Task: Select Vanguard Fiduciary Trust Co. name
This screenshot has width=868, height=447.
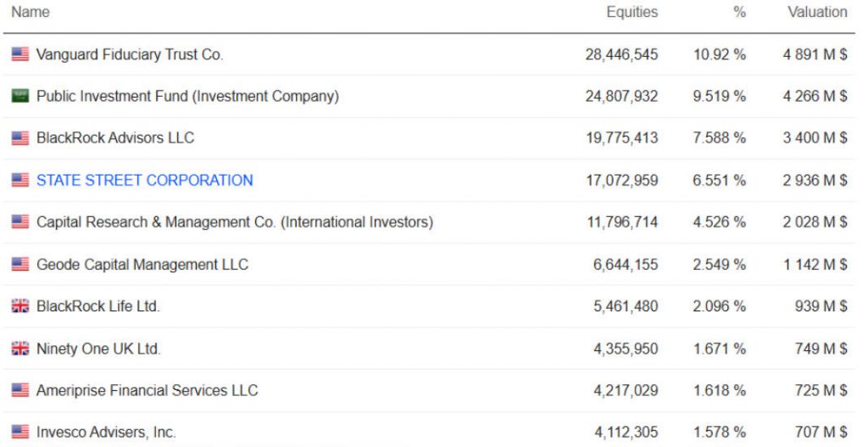Action: pyautogui.click(x=130, y=54)
